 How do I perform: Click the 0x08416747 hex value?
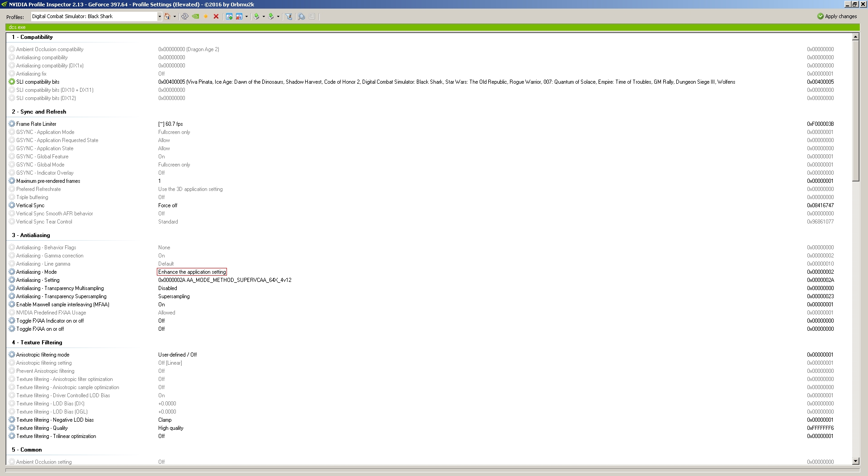point(821,205)
